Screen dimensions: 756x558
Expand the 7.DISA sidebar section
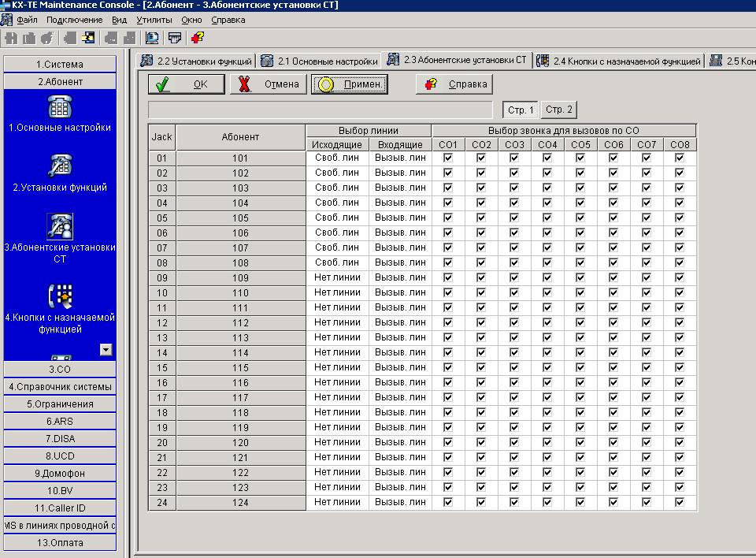pyautogui.click(x=60, y=439)
